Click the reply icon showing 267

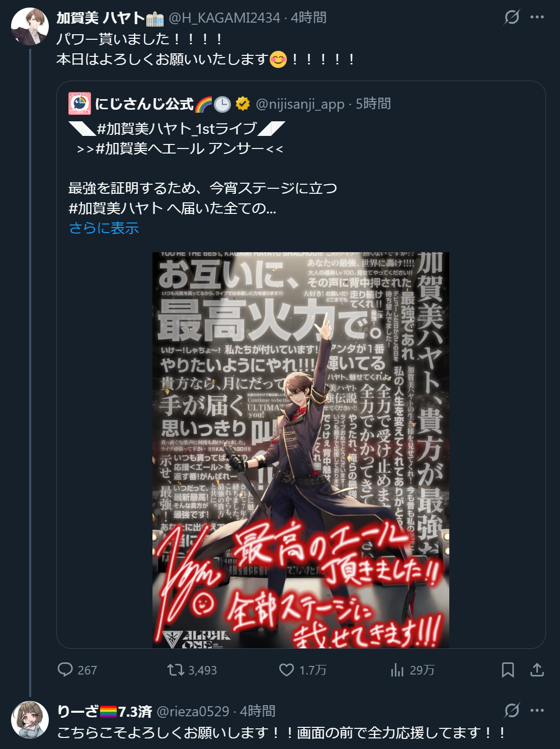tap(77, 670)
